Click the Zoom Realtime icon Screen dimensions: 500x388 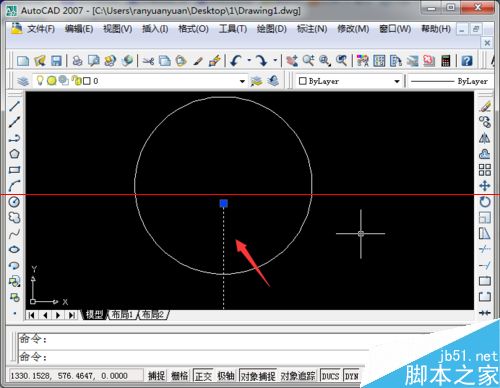pyautogui.click(x=308, y=61)
